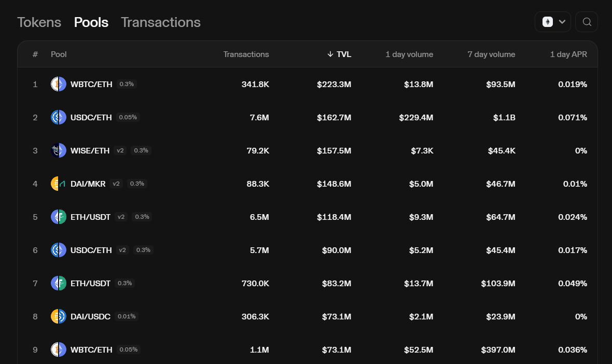Sort by 7 day volume column
Image resolution: width=612 pixels, height=364 pixels.
coord(491,54)
